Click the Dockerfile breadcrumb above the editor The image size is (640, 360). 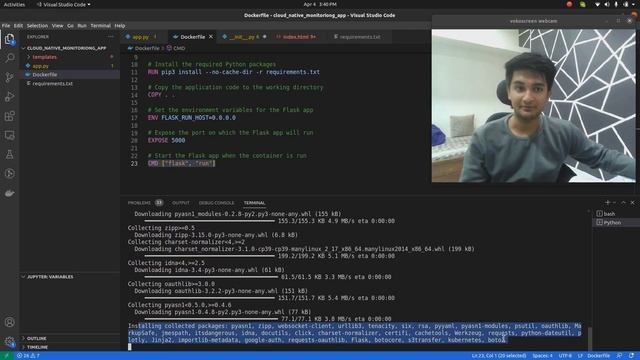[x=144, y=48]
